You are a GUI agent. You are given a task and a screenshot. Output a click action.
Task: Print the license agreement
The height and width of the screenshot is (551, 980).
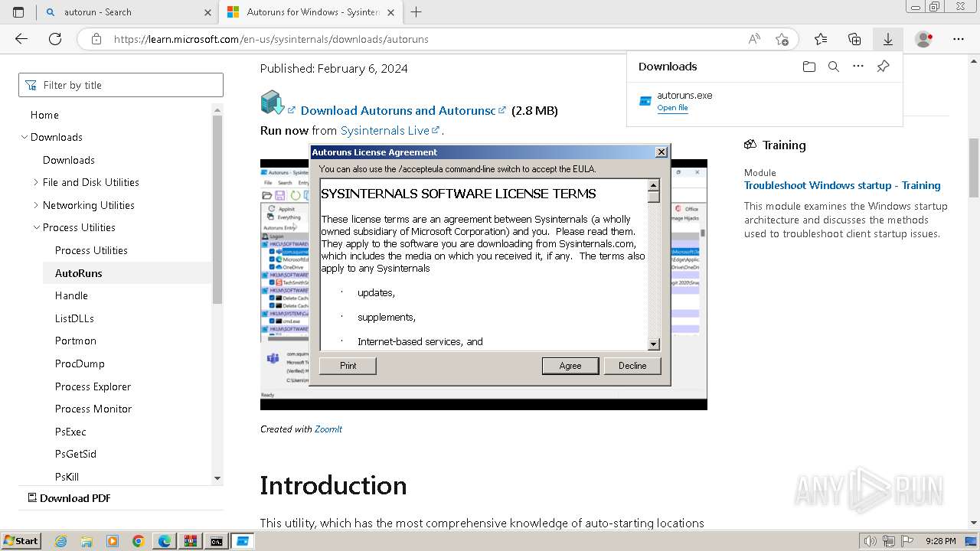coord(348,366)
